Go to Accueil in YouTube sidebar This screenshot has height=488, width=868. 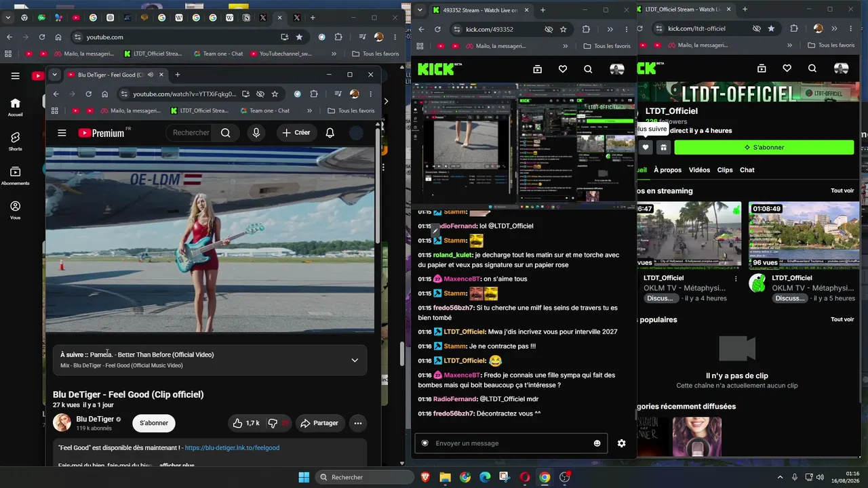[x=15, y=107]
